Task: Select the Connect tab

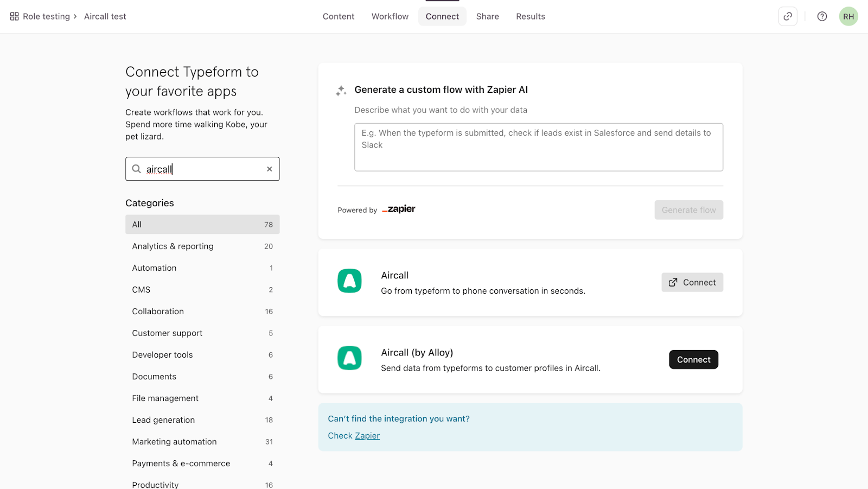Action: click(442, 16)
